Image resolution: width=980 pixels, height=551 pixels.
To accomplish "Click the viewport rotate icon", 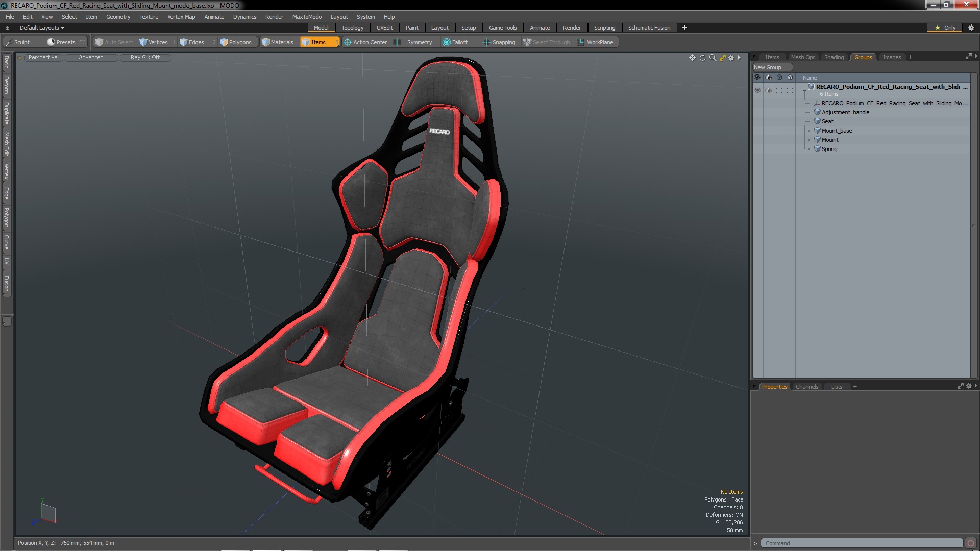I will click(702, 58).
